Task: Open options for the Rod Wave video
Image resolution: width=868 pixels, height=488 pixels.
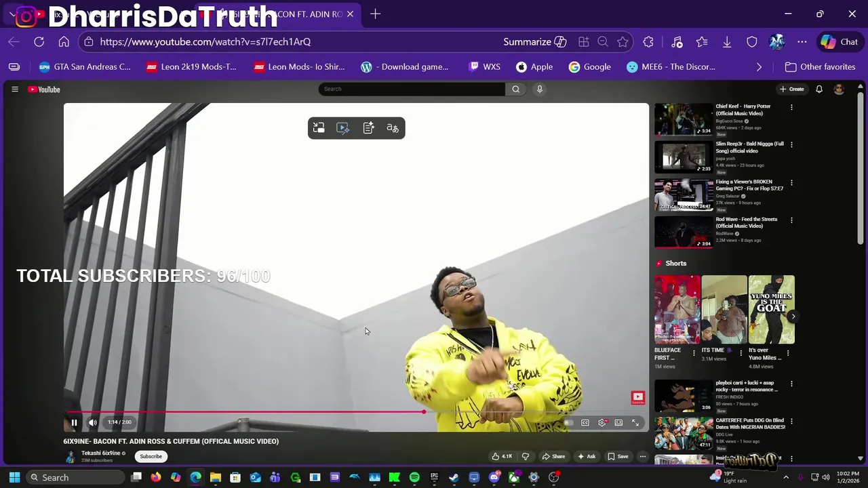Action: click(791, 220)
